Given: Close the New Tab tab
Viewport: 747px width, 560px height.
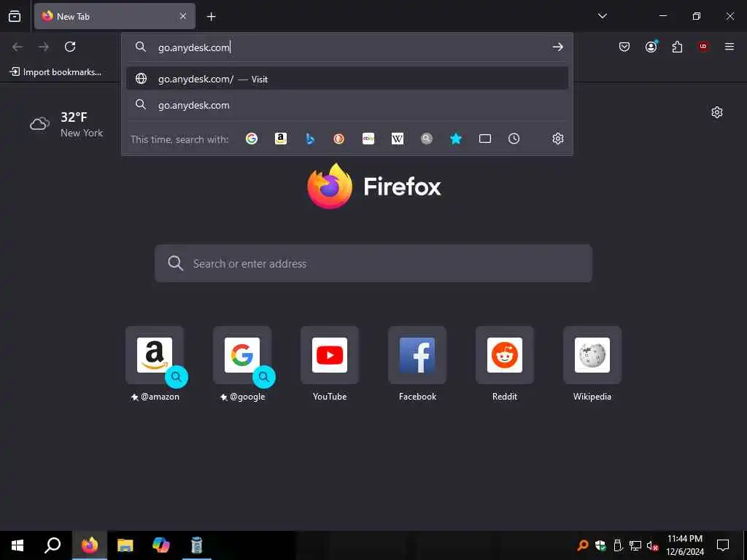Looking at the screenshot, I should coord(183,16).
